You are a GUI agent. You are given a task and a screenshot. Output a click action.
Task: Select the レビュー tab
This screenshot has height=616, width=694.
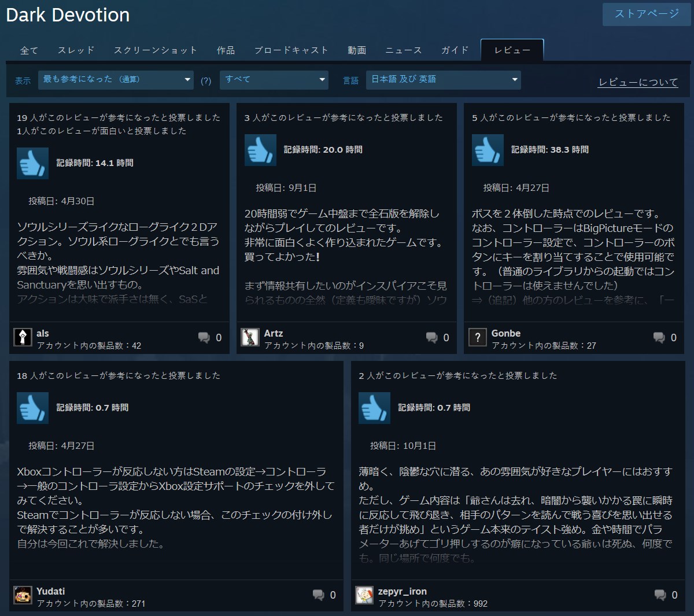[x=512, y=50]
